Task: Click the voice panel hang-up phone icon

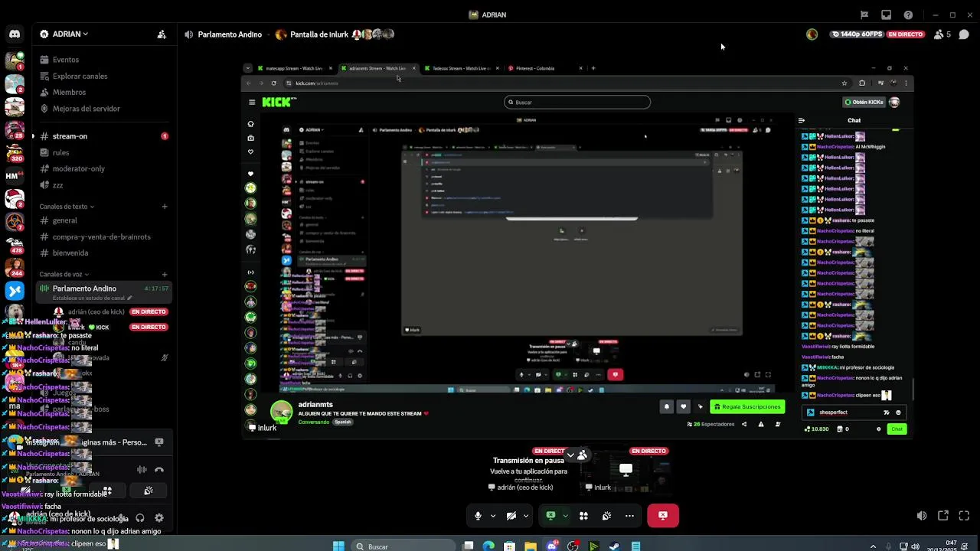Action: [159, 470]
